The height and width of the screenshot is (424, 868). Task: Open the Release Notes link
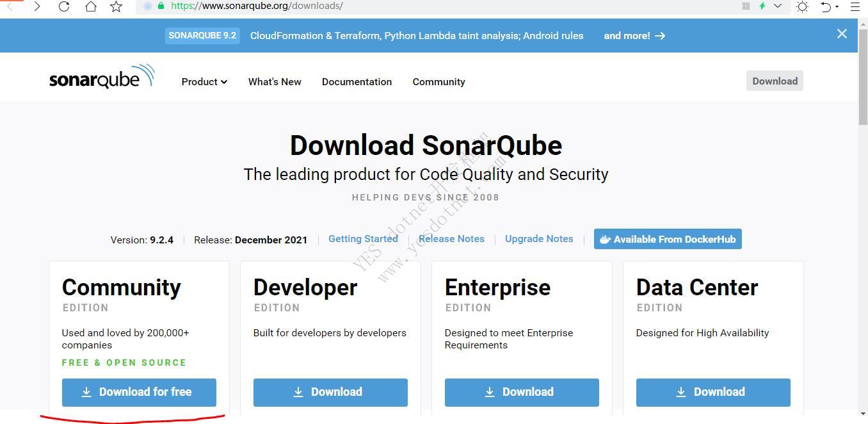coord(451,239)
